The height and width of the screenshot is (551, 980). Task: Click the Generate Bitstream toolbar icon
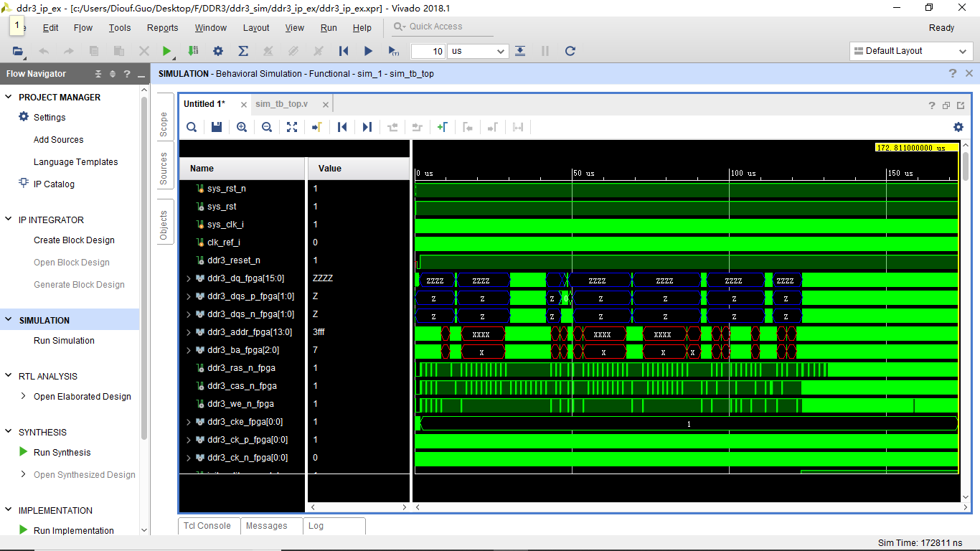pos(193,51)
